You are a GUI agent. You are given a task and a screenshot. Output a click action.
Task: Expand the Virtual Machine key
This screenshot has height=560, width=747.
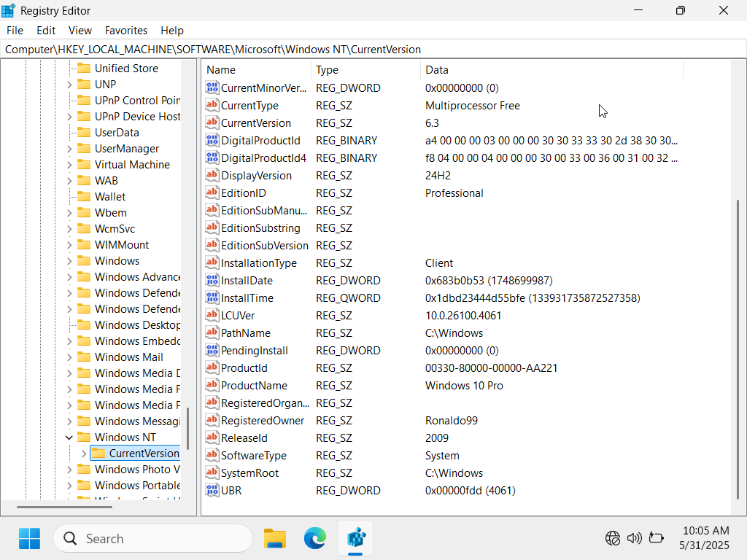69,165
